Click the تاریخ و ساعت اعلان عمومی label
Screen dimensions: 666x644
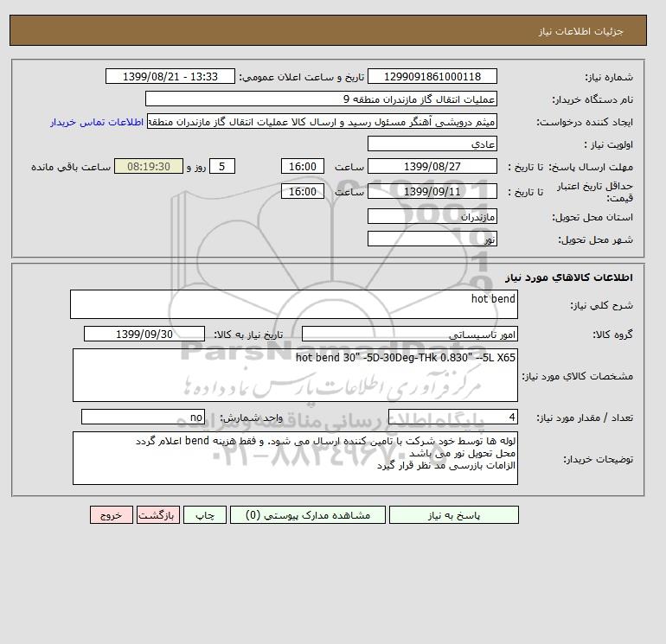[x=302, y=77]
